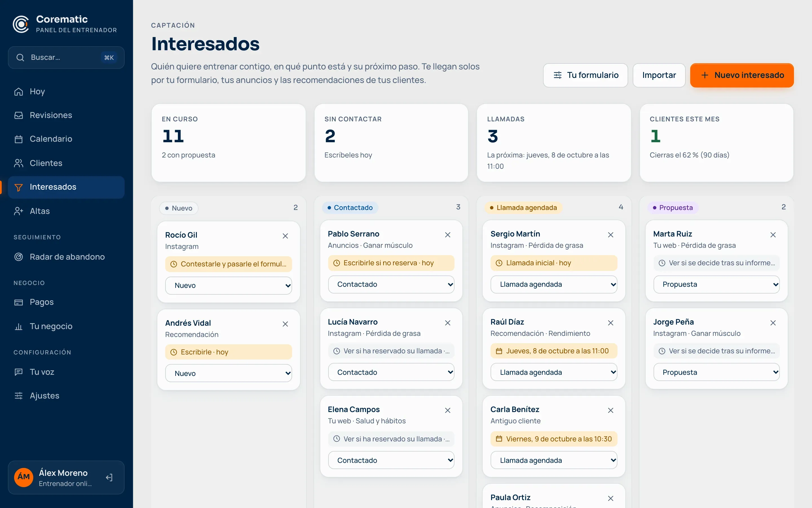Open Altas in the sidebar

(66, 211)
